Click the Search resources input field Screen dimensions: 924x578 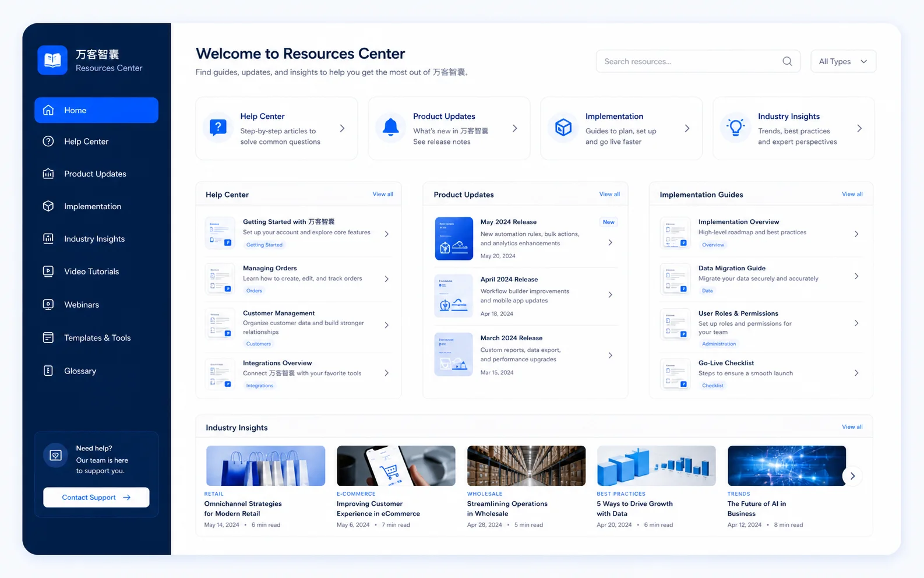point(698,61)
